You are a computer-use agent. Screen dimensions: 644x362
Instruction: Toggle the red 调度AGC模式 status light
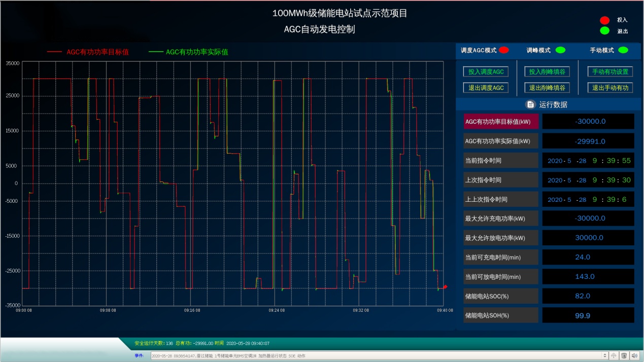click(x=503, y=50)
